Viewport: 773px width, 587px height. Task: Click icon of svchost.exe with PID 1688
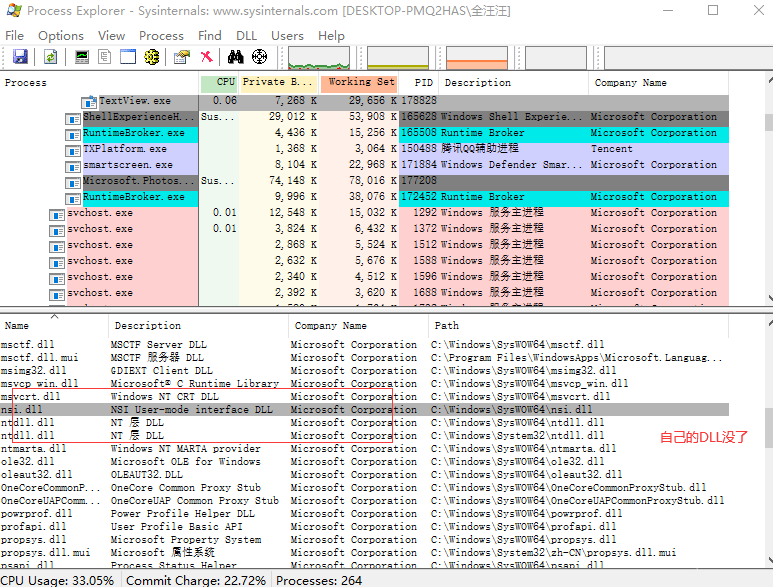[x=57, y=295]
